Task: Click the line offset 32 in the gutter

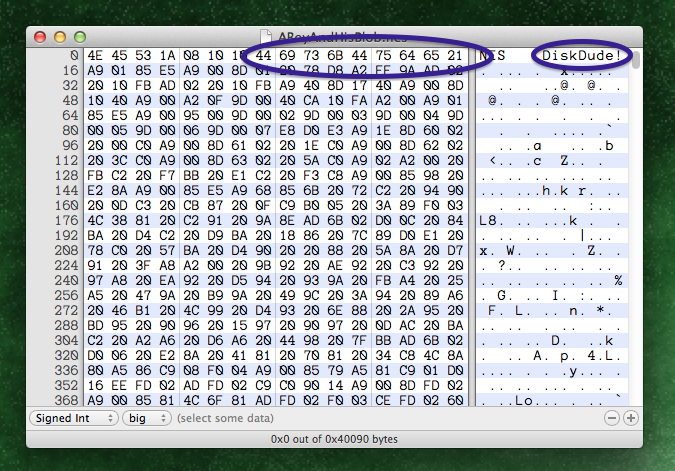Action: pos(71,86)
